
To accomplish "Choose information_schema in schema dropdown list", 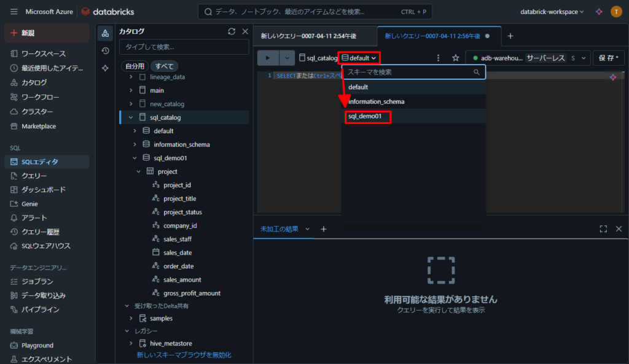I will pyautogui.click(x=413, y=102).
